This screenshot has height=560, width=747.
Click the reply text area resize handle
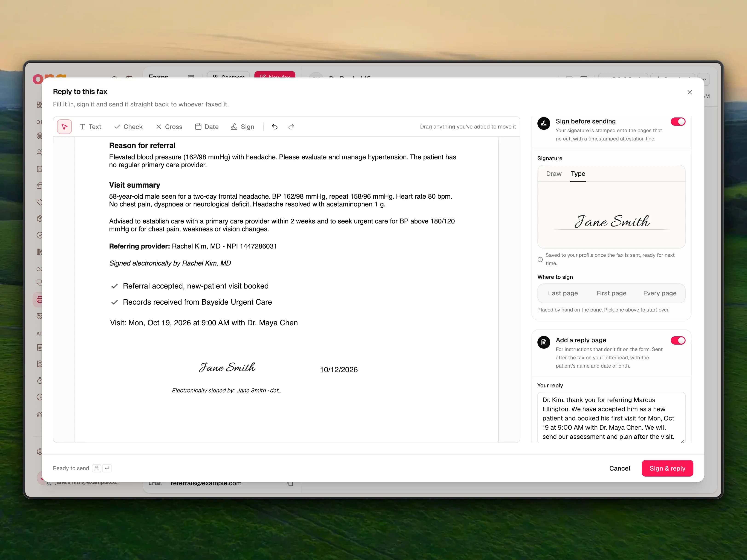click(683, 441)
